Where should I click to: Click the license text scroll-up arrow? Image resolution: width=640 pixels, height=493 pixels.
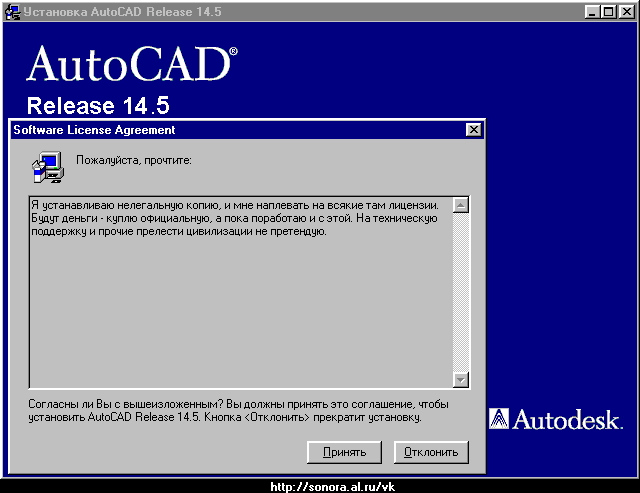pyautogui.click(x=461, y=205)
